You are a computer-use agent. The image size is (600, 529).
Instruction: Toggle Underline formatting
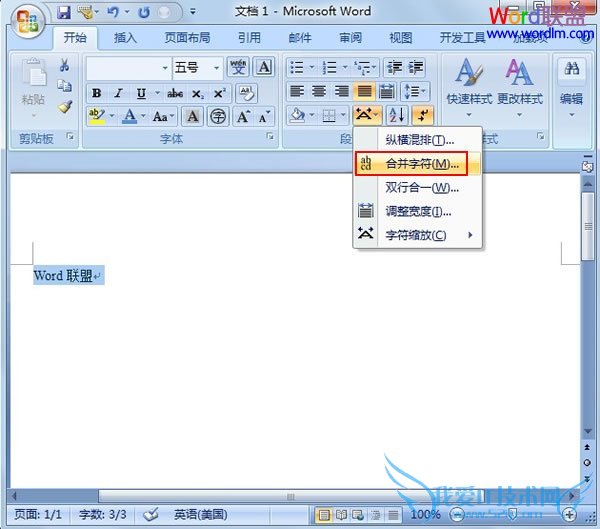tap(141, 93)
